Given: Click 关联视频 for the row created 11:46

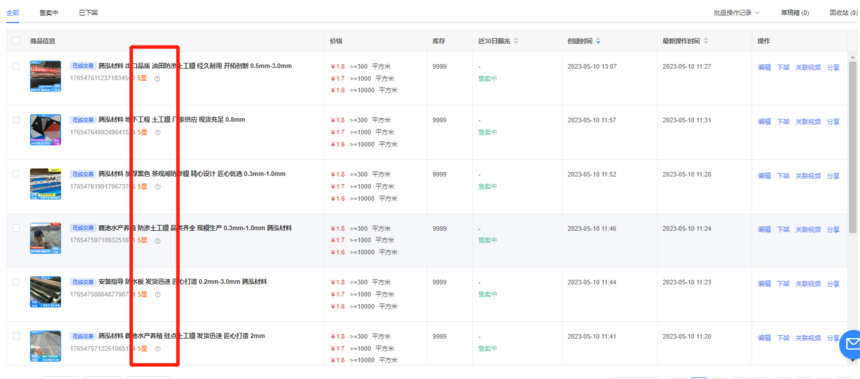Looking at the screenshot, I should coord(808,230).
